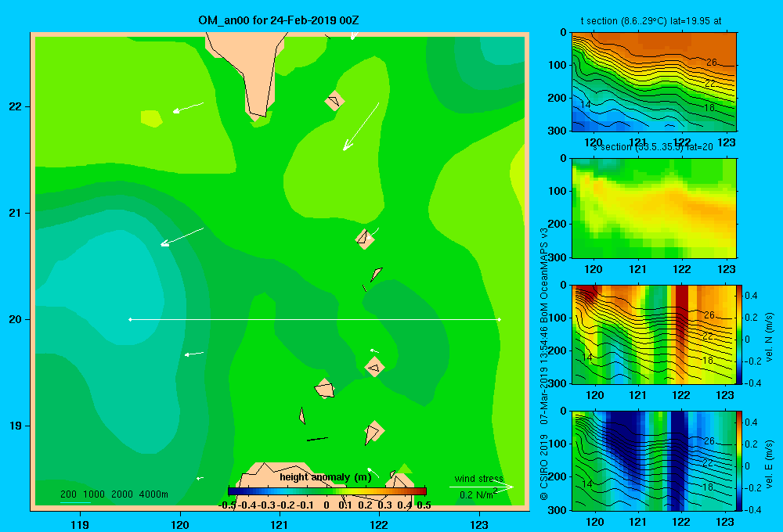Click the vertical "© CSIRO 2019 ... BoM OceanMAPS v3" text
The image size is (783, 532).
tap(544, 365)
